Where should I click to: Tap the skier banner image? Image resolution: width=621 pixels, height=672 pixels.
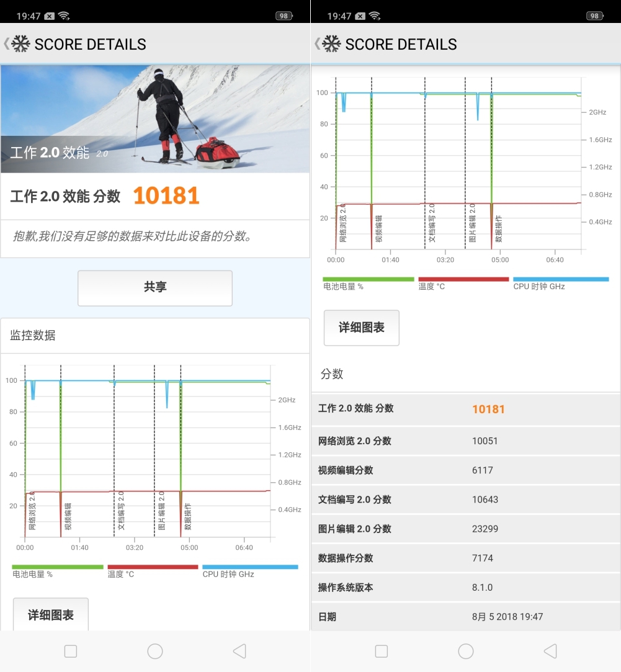[x=155, y=119]
